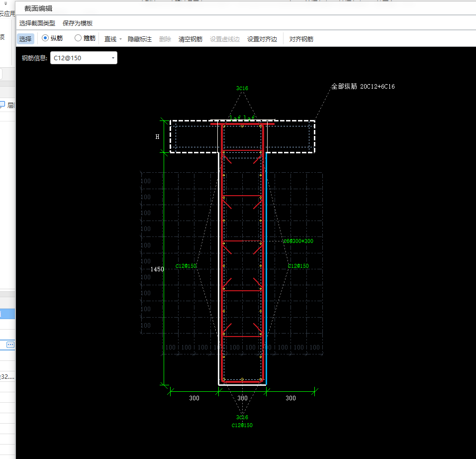
Task: Click 清空钢筋 to clear rebars
Action: click(190, 39)
